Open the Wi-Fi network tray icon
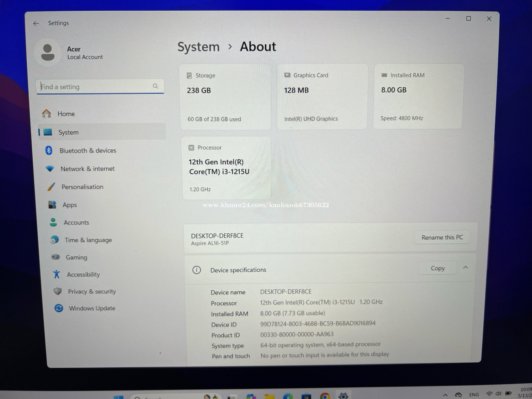Viewport: 532px width, 399px height. (x=489, y=394)
